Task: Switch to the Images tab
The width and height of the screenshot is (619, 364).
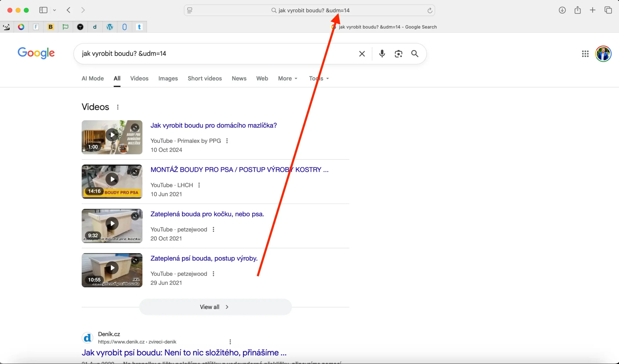Action: coord(168,78)
